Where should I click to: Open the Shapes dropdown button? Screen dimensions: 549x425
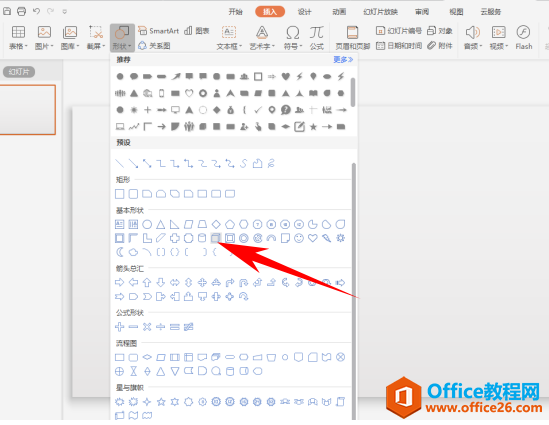122,37
